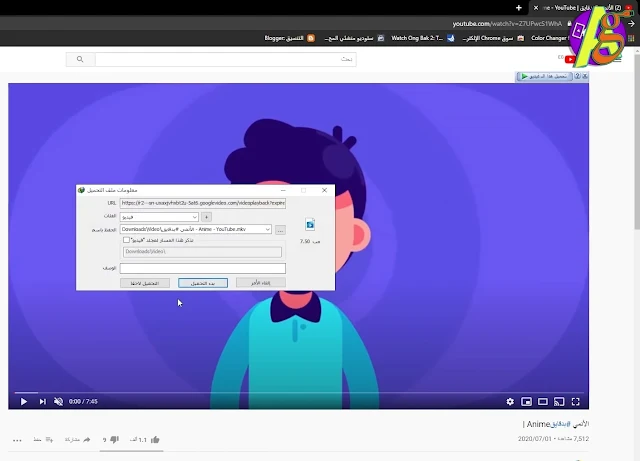The width and height of the screenshot is (640, 461).
Task: Click the URL field in the download dialog
Action: pyautogui.click(x=203, y=203)
